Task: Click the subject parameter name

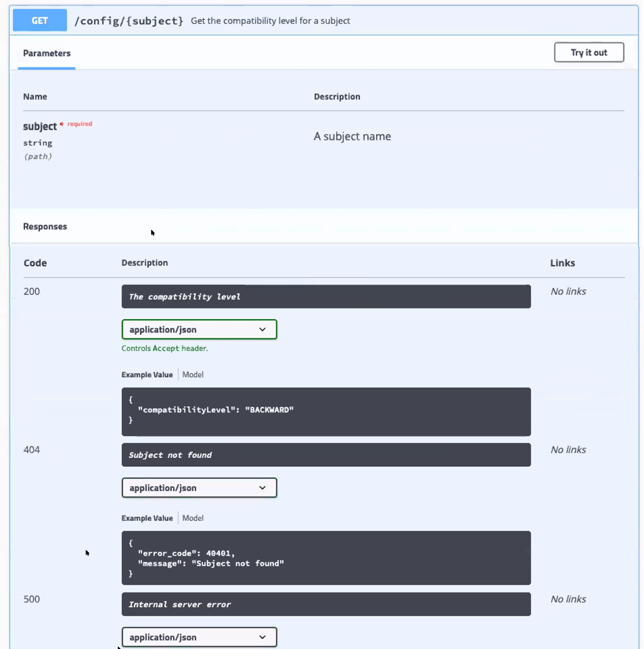Action: tap(40, 126)
